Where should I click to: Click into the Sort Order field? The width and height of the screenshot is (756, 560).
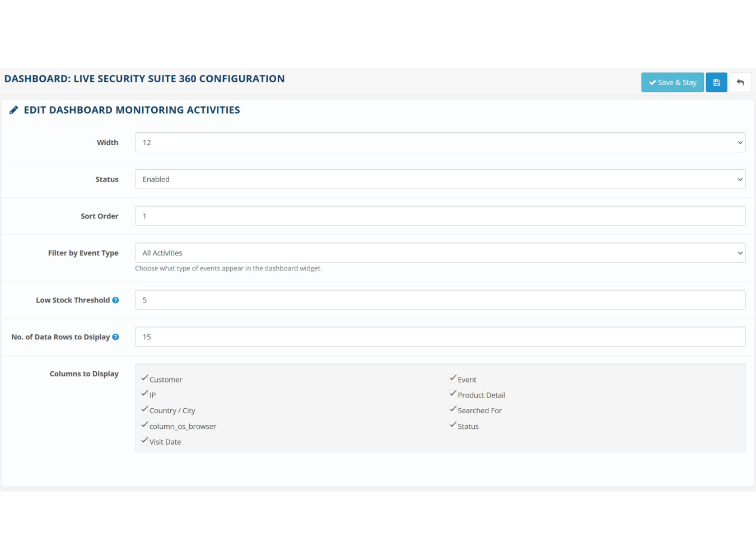tap(440, 216)
